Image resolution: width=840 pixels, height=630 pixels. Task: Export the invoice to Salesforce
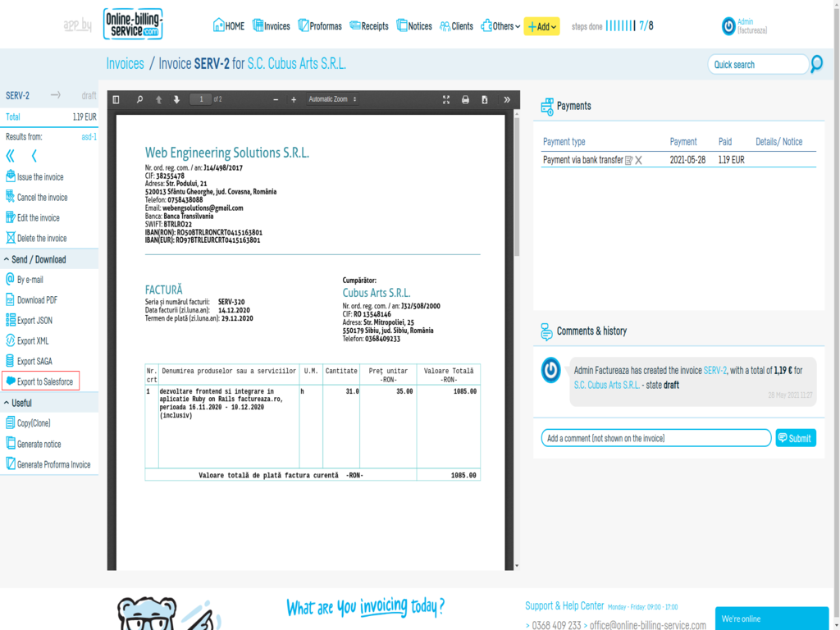click(x=41, y=381)
